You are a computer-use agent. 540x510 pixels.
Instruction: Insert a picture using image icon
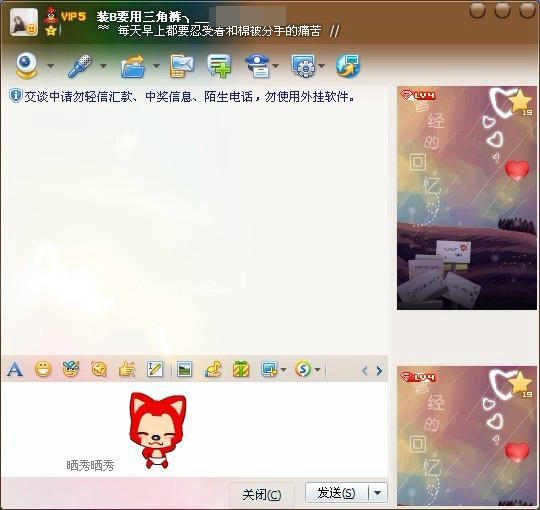point(185,369)
